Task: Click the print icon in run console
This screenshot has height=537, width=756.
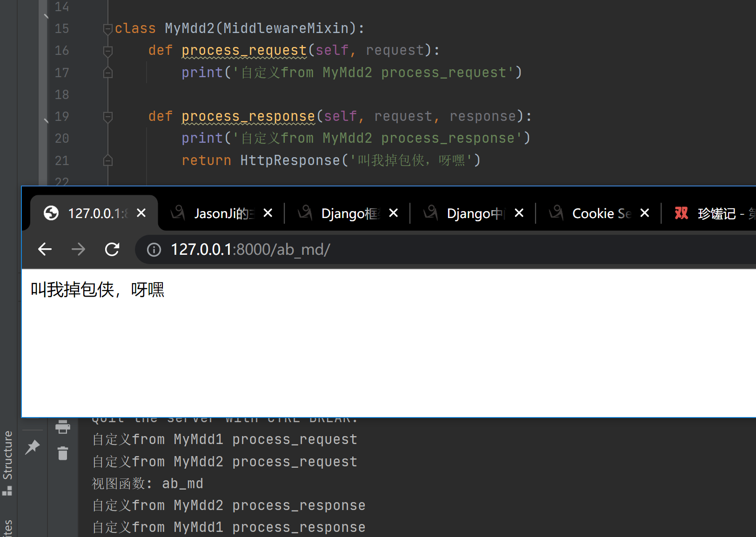Action: coord(63,427)
